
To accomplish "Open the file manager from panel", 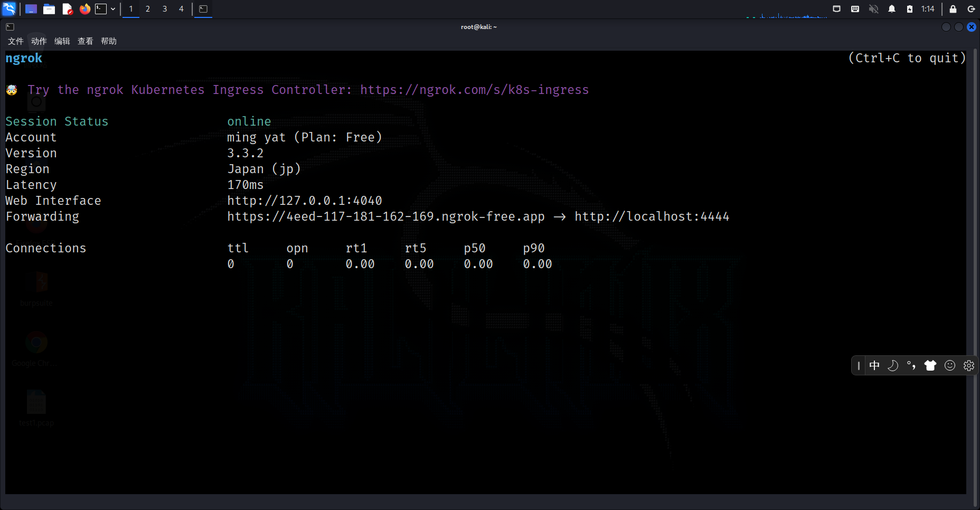I will [49, 9].
